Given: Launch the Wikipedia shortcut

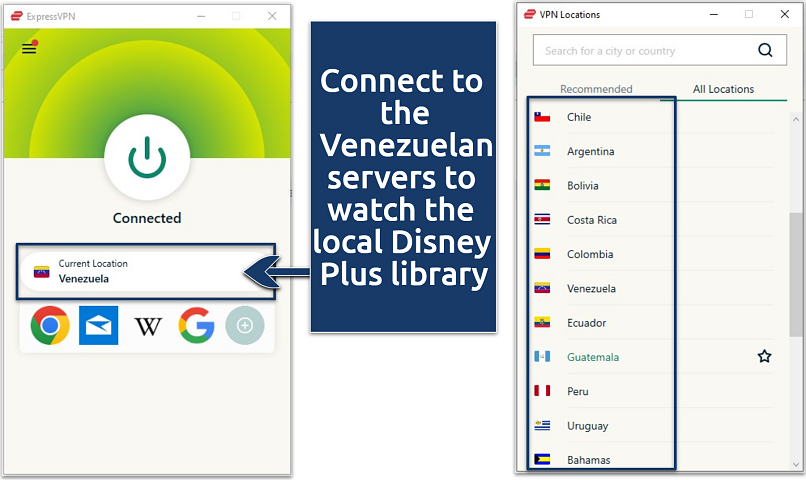Looking at the screenshot, I should click(148, 326).
